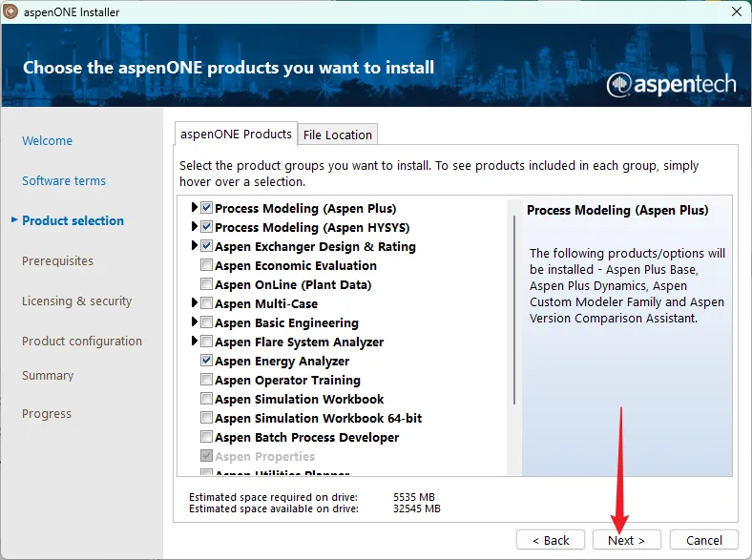Click the product list vertical scrollbar
752x560 pixels.
[x=514, y=310]
